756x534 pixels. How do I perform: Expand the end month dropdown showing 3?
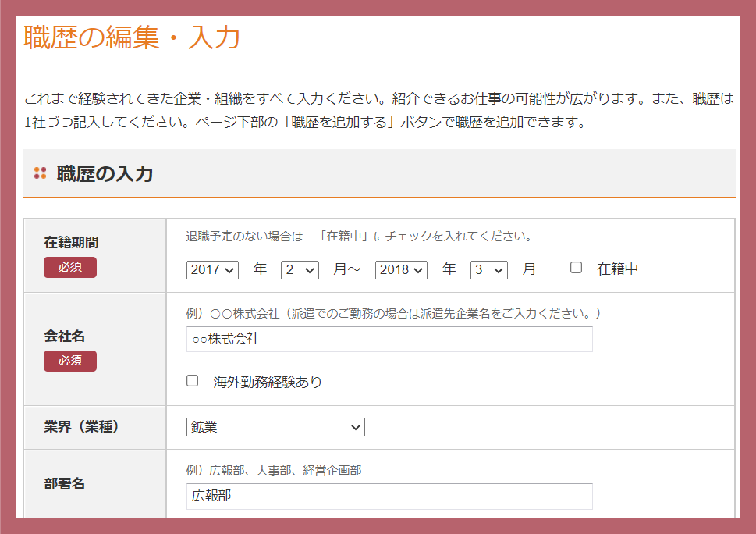pyautogui.click(x=488, y=269)
